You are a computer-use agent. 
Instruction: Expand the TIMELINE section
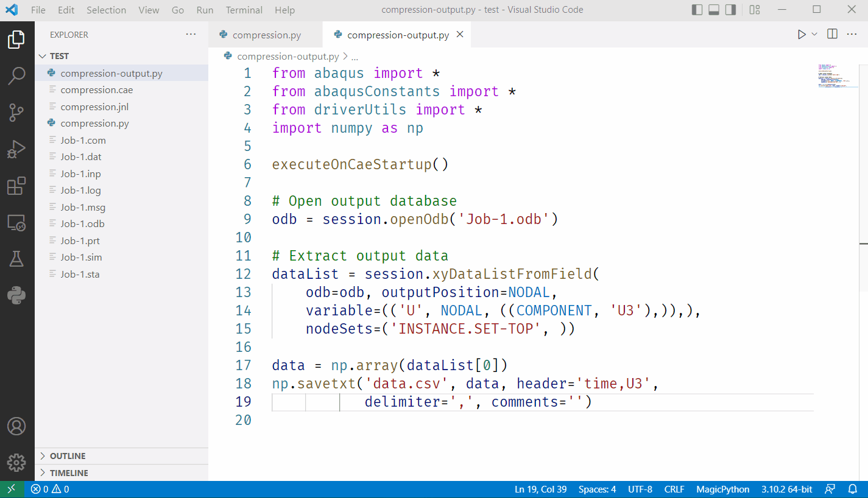tap(121, 473)
